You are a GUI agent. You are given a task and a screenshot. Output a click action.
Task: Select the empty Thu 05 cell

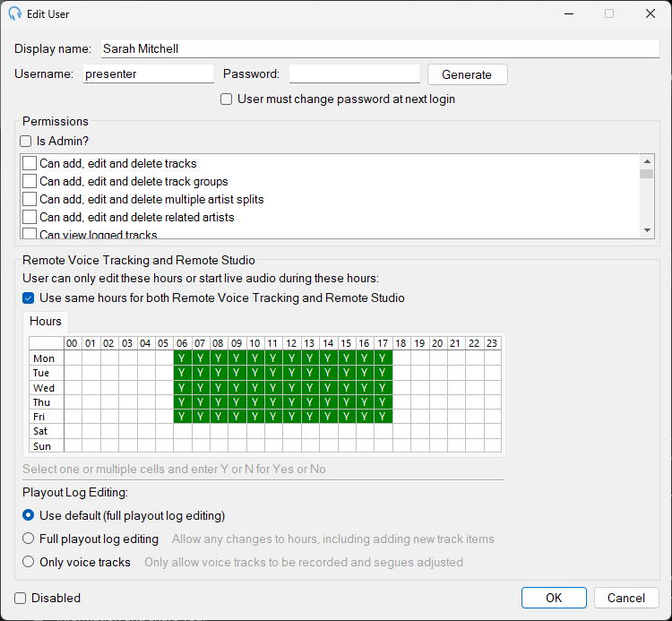point(164,402)
